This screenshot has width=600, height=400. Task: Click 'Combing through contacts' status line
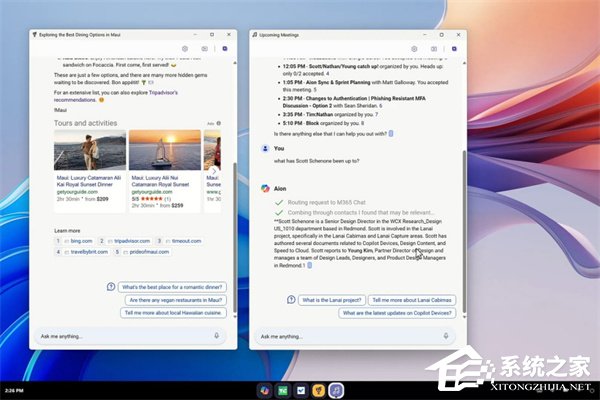(x=361, y=212)
